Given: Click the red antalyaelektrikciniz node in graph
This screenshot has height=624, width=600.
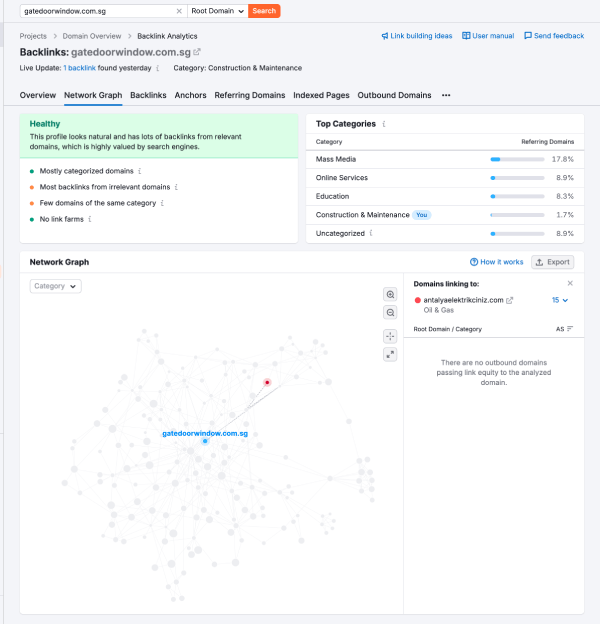Looking at the screenshot, I should [267, 383].
